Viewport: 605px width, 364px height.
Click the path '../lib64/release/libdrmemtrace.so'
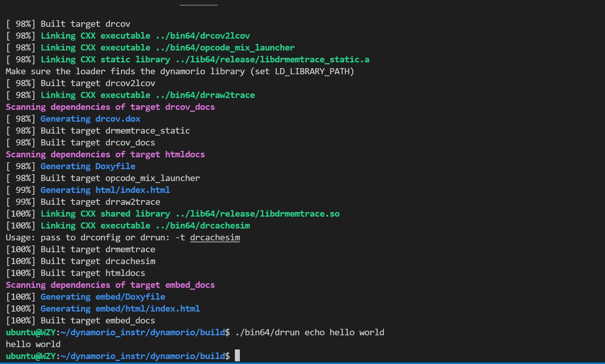(x=257, y=214)
